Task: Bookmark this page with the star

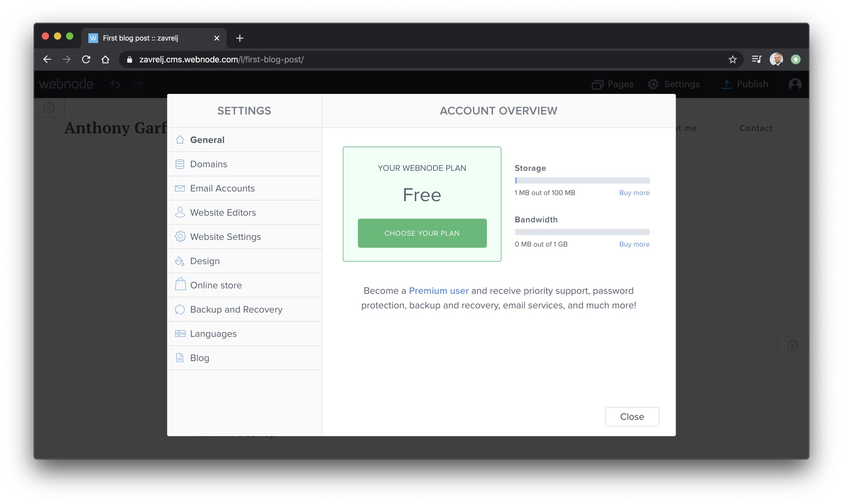Action: [732, 60]
